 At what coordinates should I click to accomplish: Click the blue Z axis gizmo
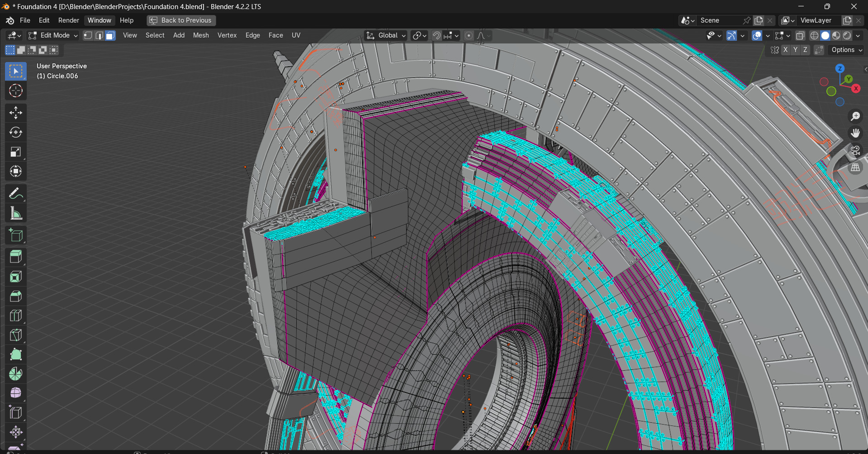point(840,69)
